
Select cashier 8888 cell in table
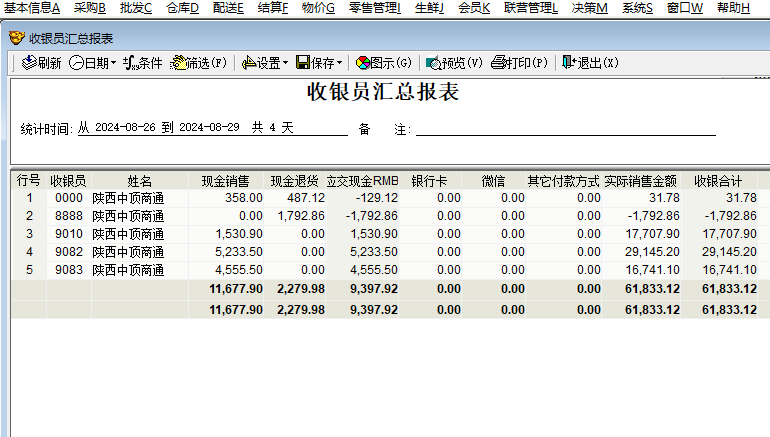[68, 216]
